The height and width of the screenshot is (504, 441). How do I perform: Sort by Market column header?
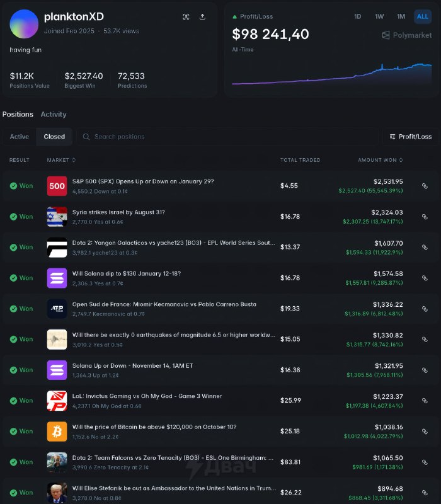(x=61, y=160)
